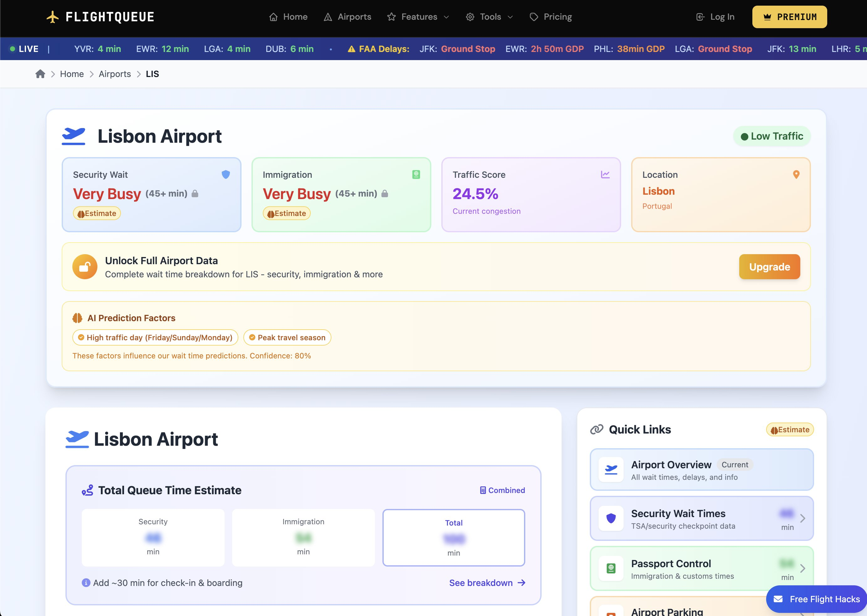Click the passport icon on Immigration card
The height and width of the screenshot is (616, 867).
point(416,173)
